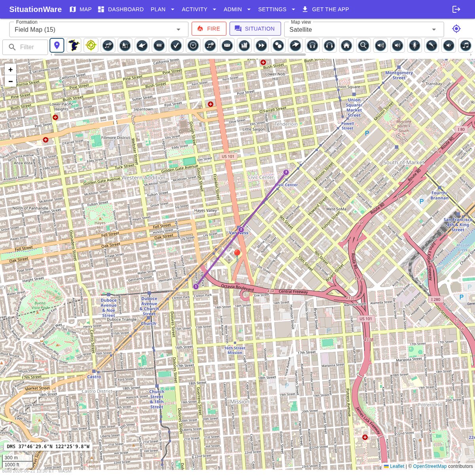Select the bar chart equalizer icon
The image size is (475, 476).
click(244, 46)
